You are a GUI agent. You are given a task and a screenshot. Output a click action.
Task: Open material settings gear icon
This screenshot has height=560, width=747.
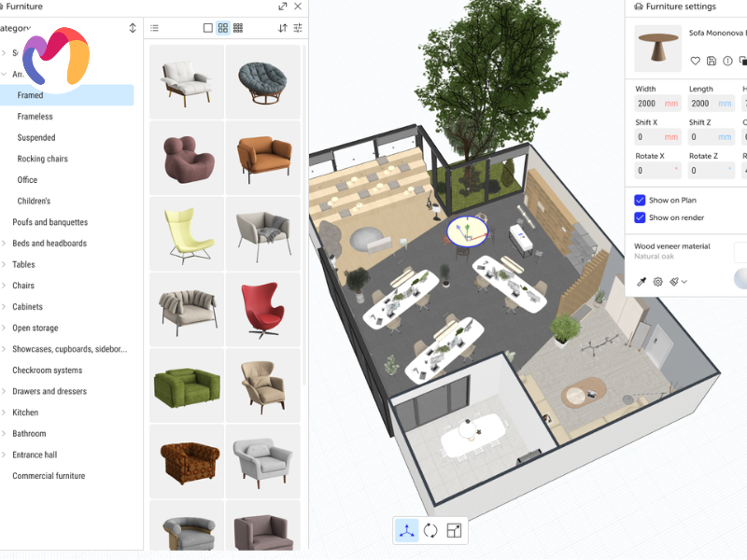coord(657,281)
